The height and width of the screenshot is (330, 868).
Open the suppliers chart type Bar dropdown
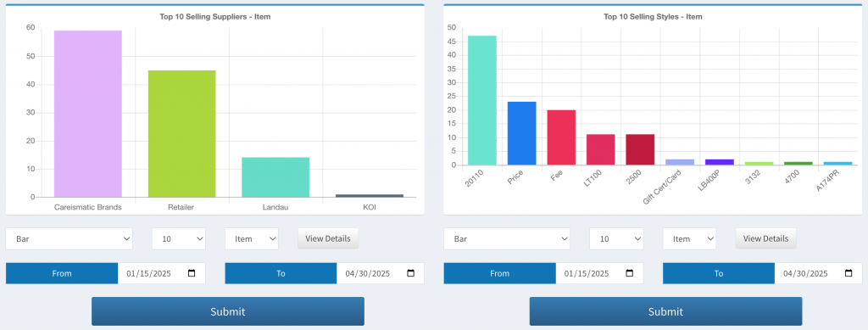click(x=70, y=238)
